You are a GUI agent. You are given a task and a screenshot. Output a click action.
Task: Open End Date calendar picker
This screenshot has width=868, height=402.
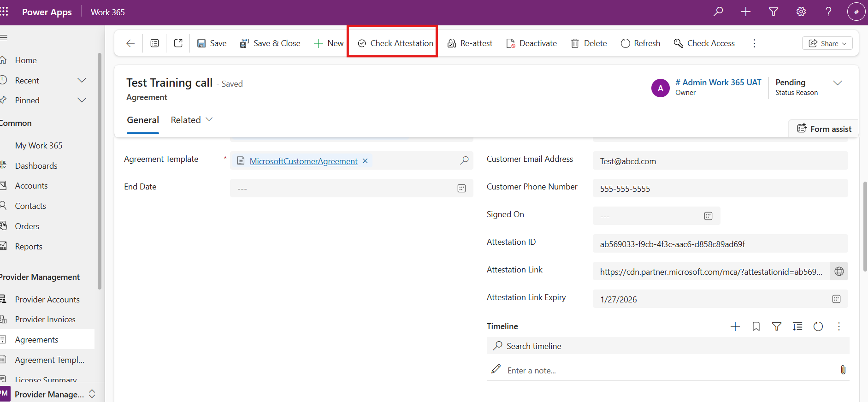[461, 189]
